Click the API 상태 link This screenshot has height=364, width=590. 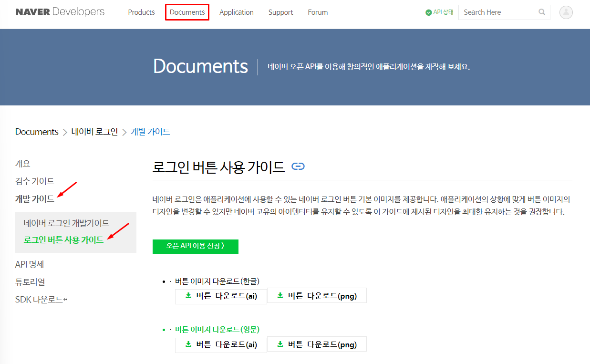[x=443, y=12]
